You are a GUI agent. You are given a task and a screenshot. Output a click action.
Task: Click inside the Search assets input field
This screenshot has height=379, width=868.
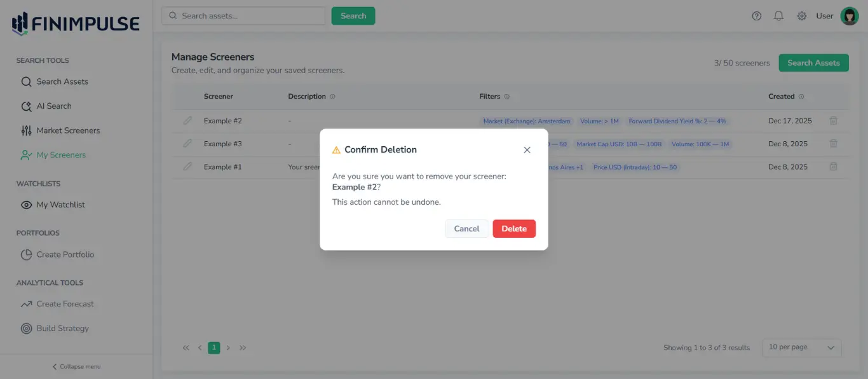point(241,15)
